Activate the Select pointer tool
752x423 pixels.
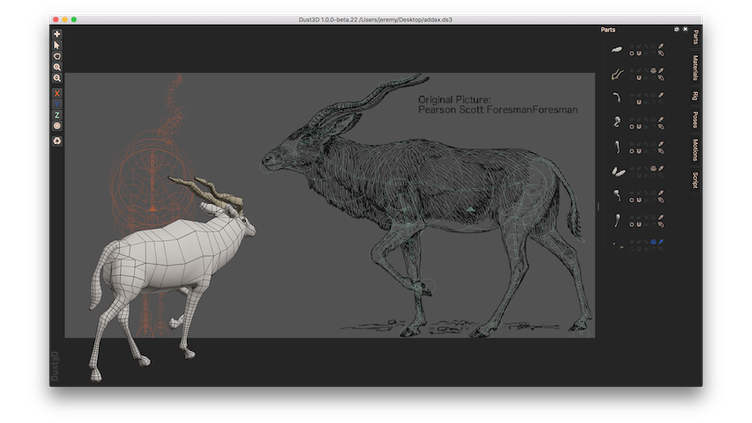pos(57,45)
